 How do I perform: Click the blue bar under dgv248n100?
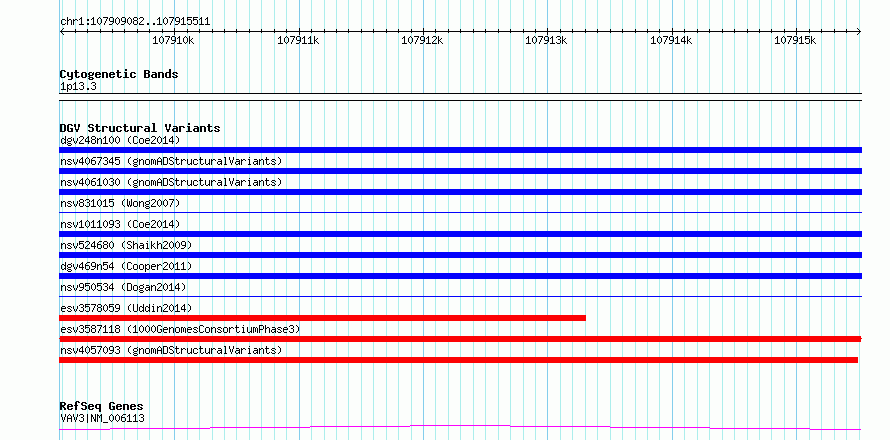click(460, 150)
